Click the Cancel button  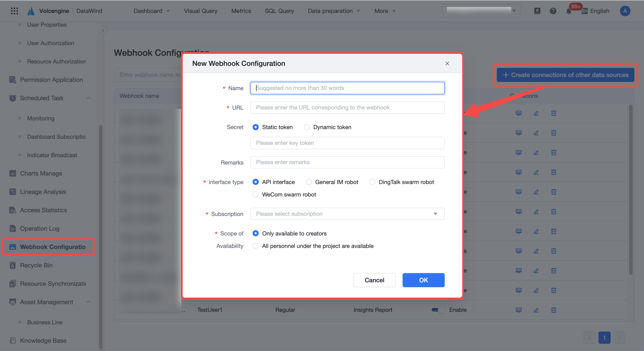pos(374,280)
